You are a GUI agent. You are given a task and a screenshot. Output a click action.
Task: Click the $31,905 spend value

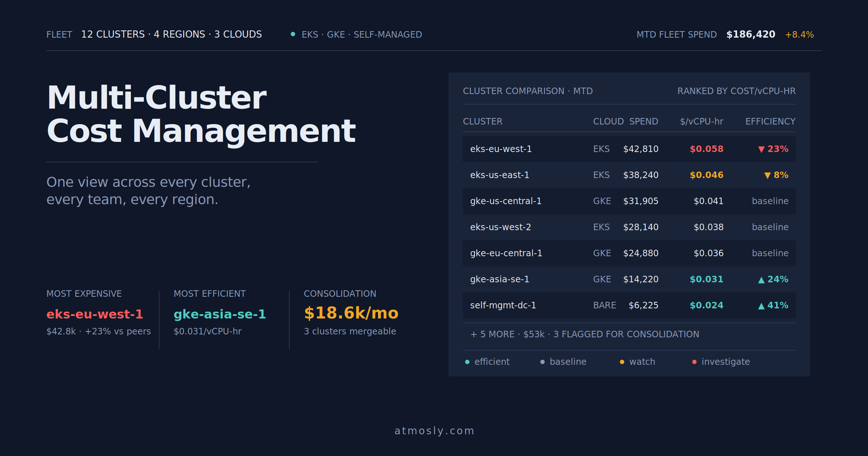641,201
